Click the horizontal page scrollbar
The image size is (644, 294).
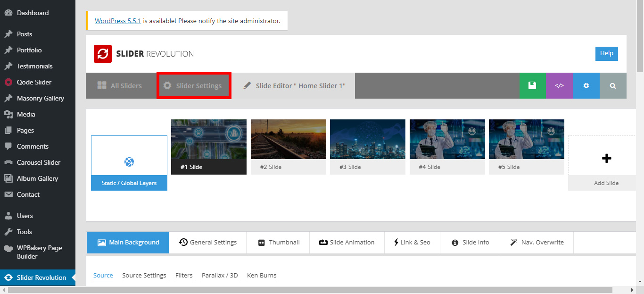[310, 290]
